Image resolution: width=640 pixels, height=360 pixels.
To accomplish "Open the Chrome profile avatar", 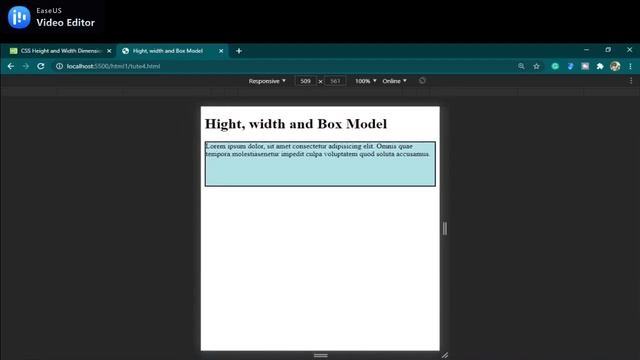I will click(x=615, y=66).
